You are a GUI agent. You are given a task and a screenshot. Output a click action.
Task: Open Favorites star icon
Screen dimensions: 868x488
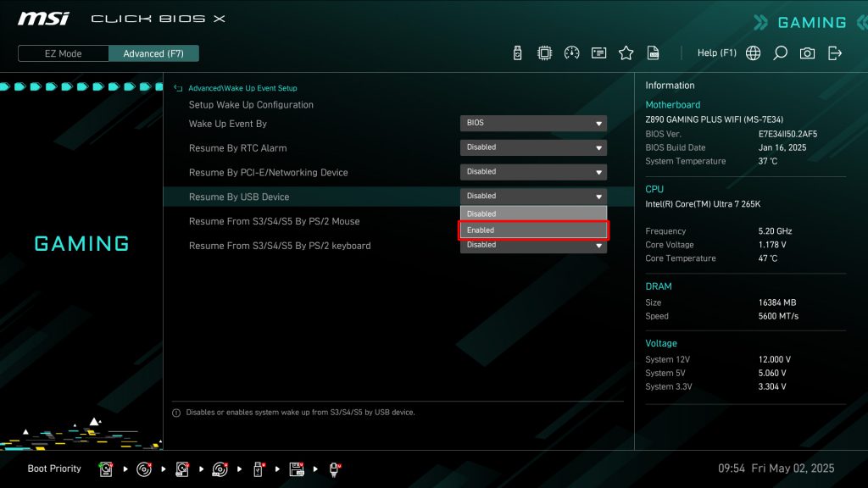click(x=626, y=53)
